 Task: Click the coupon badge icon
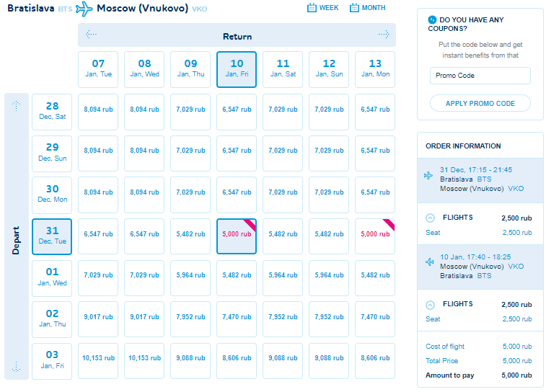(432, 19)
